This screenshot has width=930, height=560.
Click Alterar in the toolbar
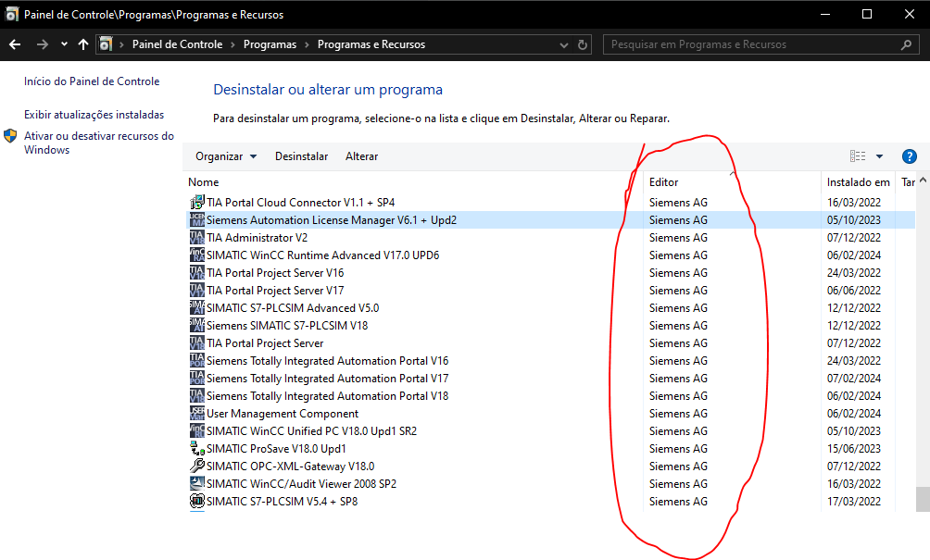[361, 156]
